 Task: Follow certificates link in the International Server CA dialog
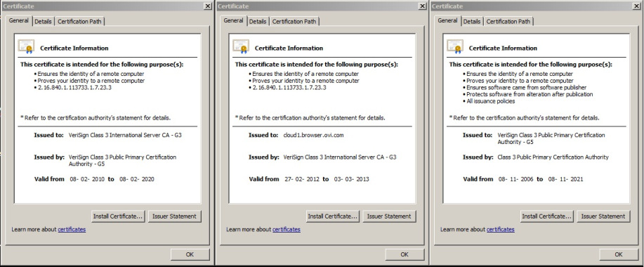72,230
